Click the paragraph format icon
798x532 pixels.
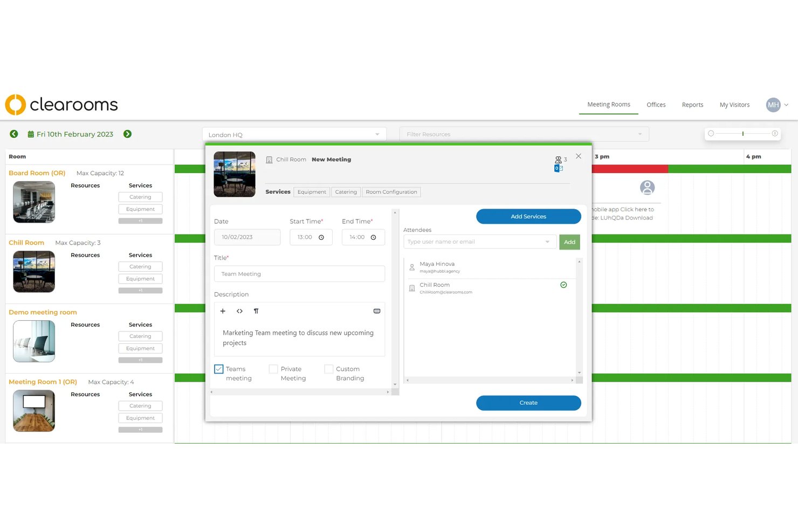(x=256, y=311)
